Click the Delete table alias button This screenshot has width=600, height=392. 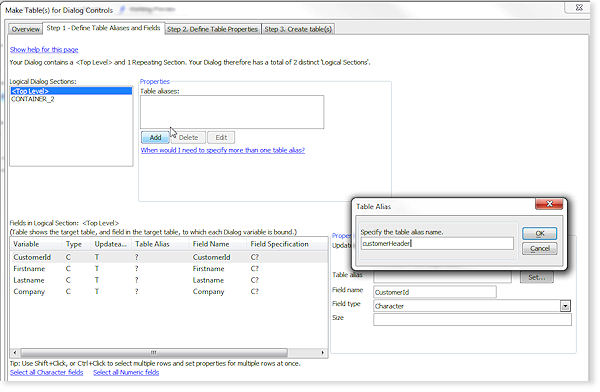point(188,137)
